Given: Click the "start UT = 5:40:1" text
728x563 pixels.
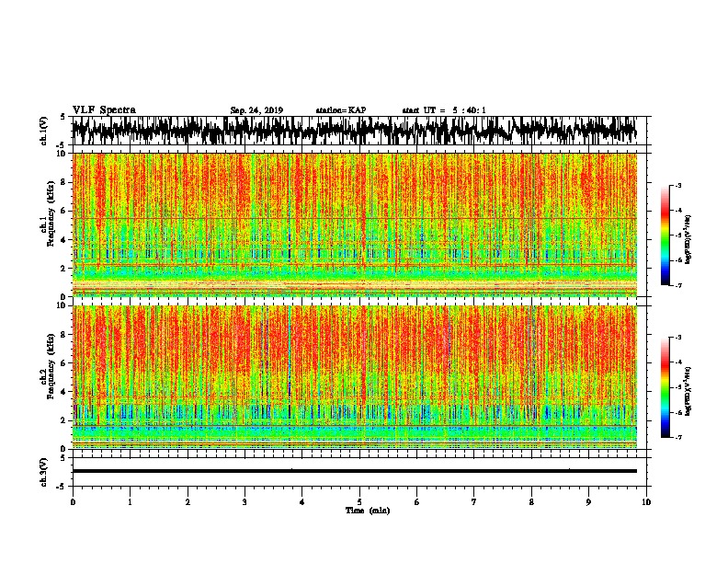Looking at the screenshot, I should 444,110.
